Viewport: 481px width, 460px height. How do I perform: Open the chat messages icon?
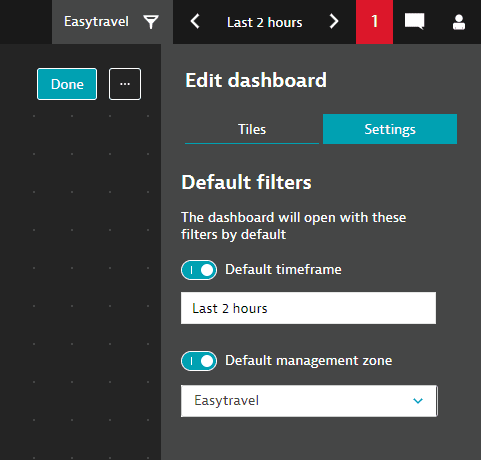coord(414,22)
